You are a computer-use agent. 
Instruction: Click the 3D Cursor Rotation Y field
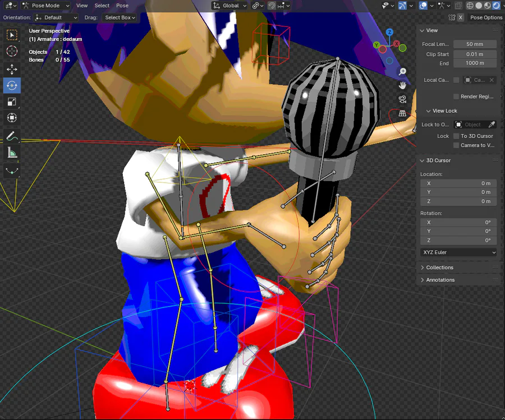point(458,231)
